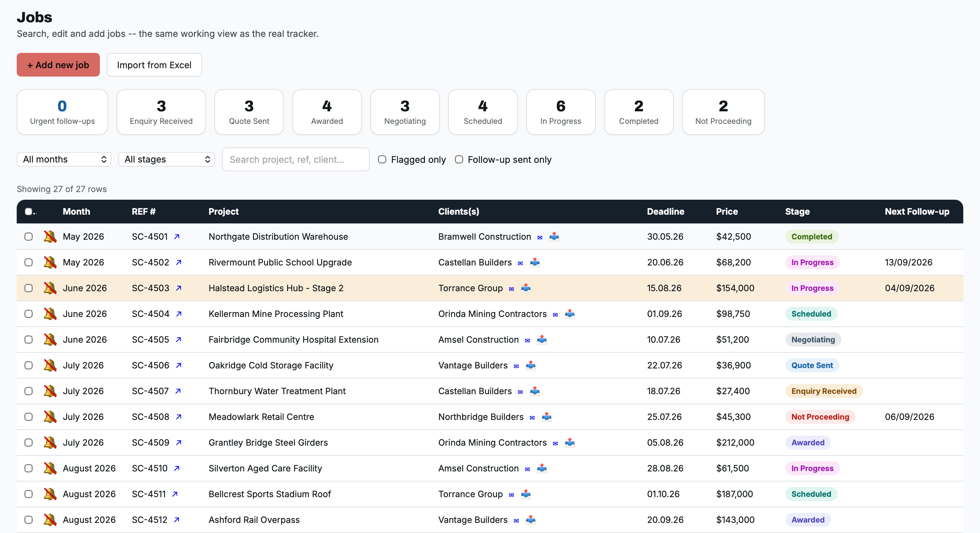980x533 pixels.
Task: Tick the checkbox for SC-4505 row
Action: point(29,339)
